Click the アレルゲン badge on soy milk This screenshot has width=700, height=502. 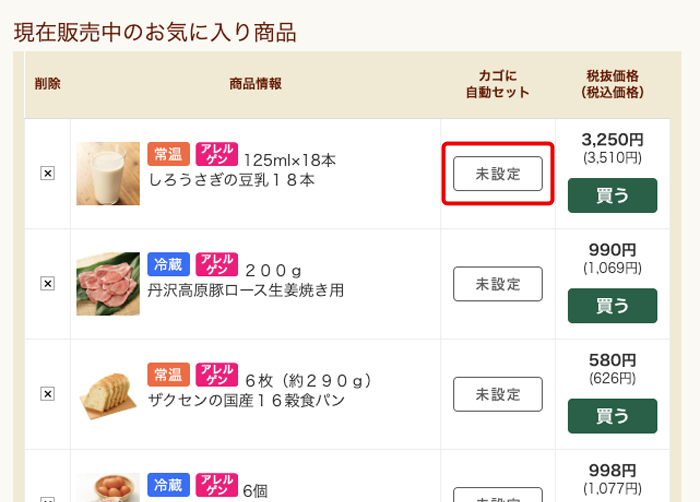pyautogui.click(x=216, y=153)
